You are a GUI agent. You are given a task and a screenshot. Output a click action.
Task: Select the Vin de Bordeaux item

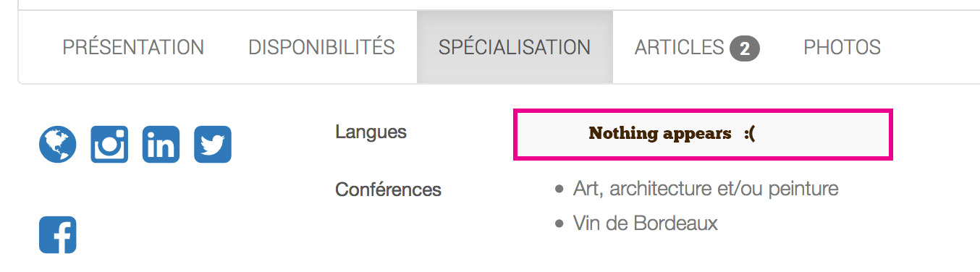click(x=646, y=224)
